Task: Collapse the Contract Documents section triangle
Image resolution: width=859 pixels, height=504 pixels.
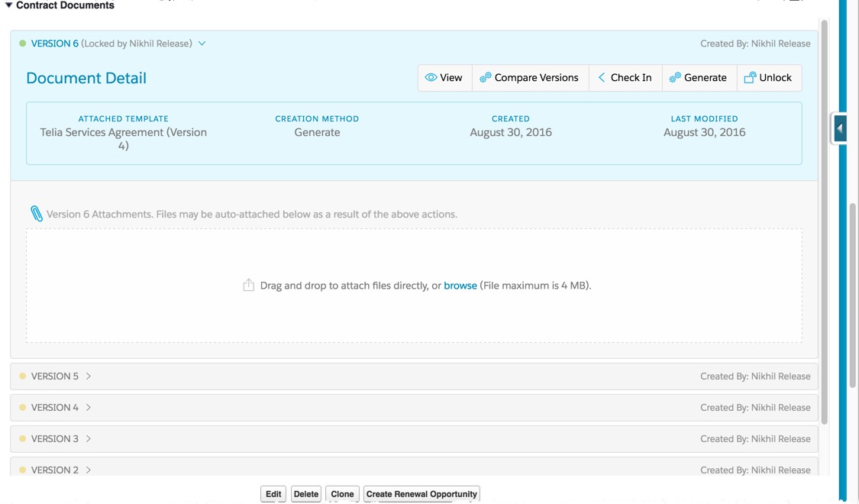Action: coord(8,5)
